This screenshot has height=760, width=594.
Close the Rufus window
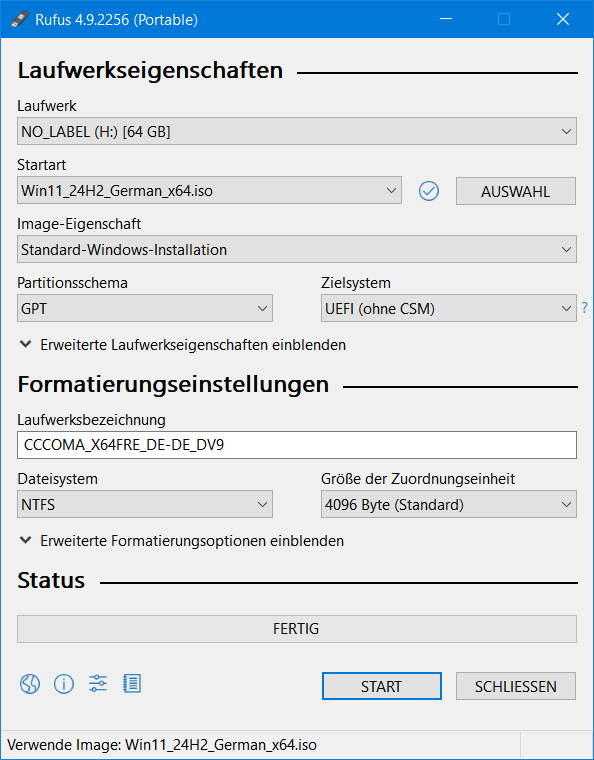563,19
